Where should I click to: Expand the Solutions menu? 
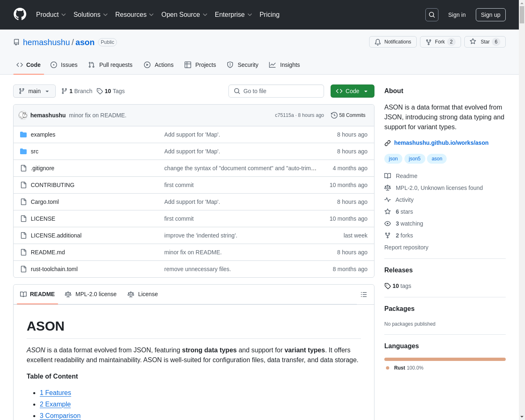[91, 15]
